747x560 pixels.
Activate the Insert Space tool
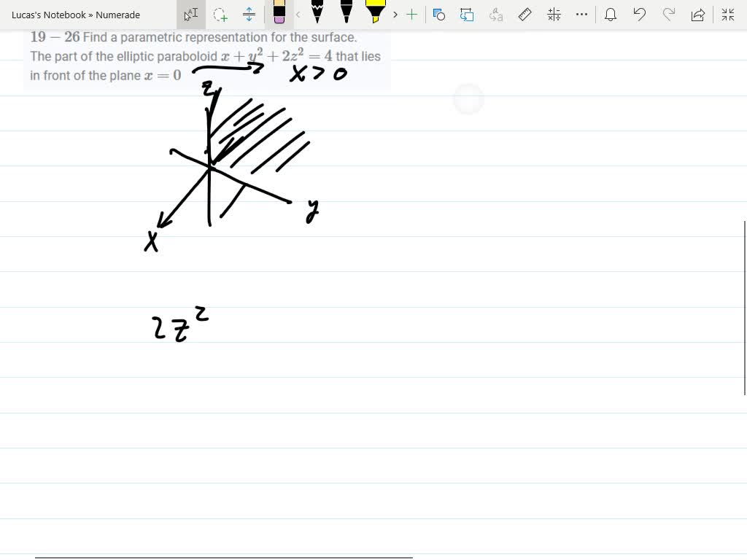(248, 14)
